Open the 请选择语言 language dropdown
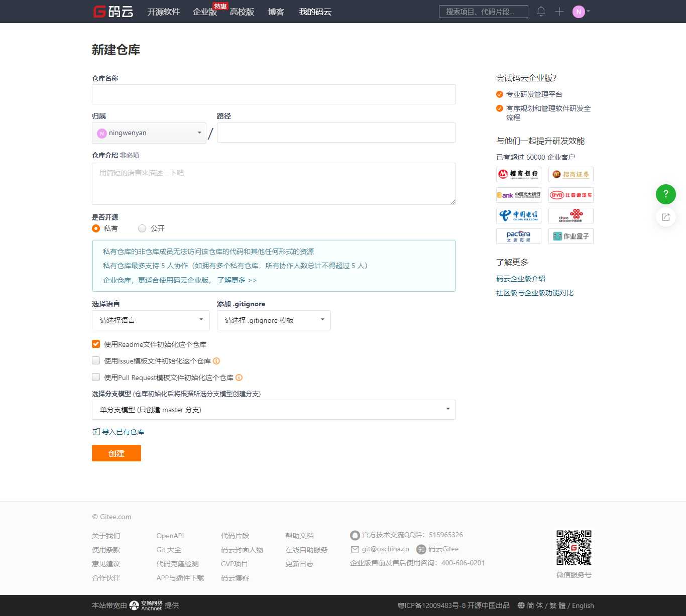Viewport: 686px width, 616px height. [151, 320]
